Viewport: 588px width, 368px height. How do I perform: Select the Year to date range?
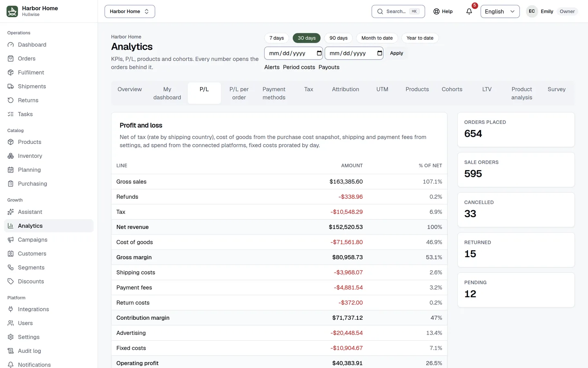(x=420, y=38)
